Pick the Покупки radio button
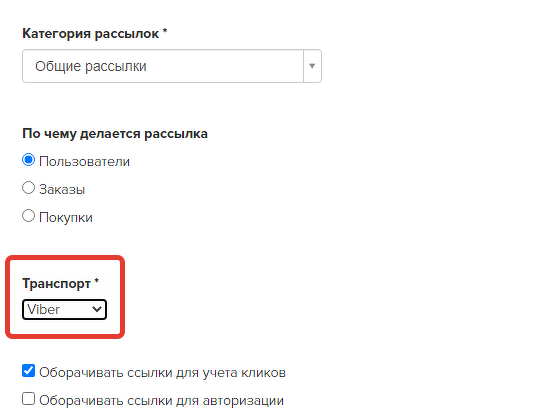This screenshot has height=415, width=544. tap(28, 216)
